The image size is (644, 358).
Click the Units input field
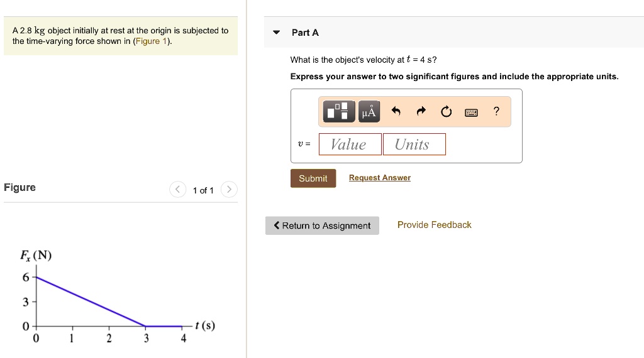point(414,144)
